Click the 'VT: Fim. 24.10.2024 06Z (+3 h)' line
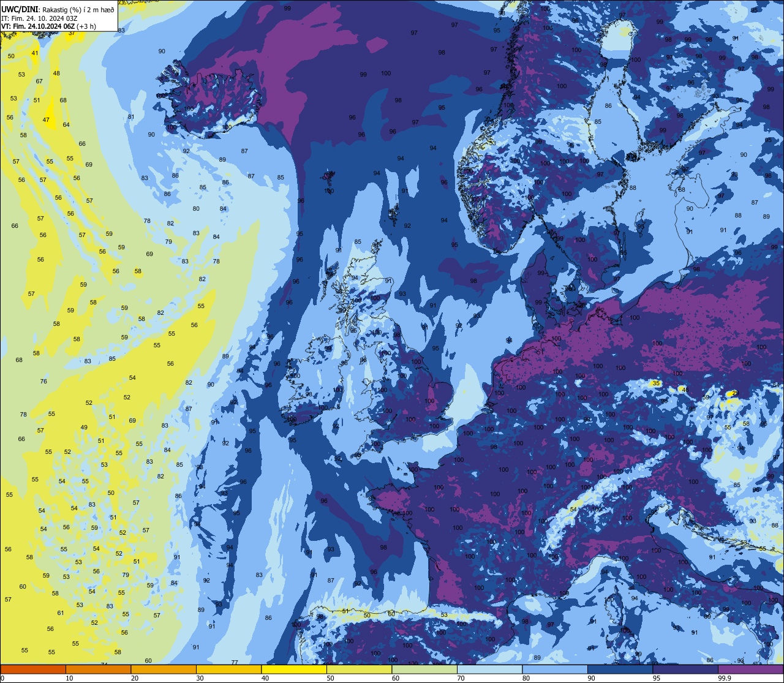Image resolution: width=784 pixels, height=683 pixels. [48, 26]
